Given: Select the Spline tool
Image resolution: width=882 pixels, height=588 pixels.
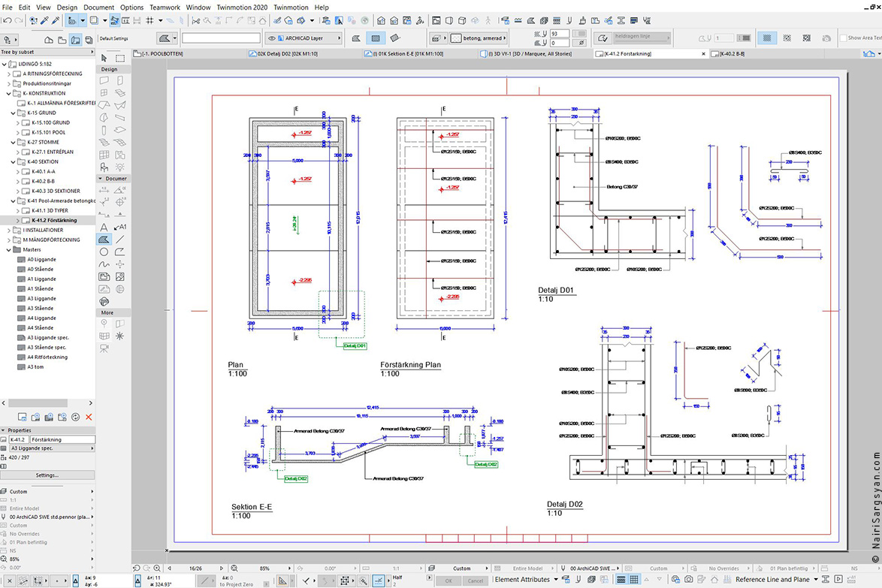Looking at the screenshot, I should 104,264.
